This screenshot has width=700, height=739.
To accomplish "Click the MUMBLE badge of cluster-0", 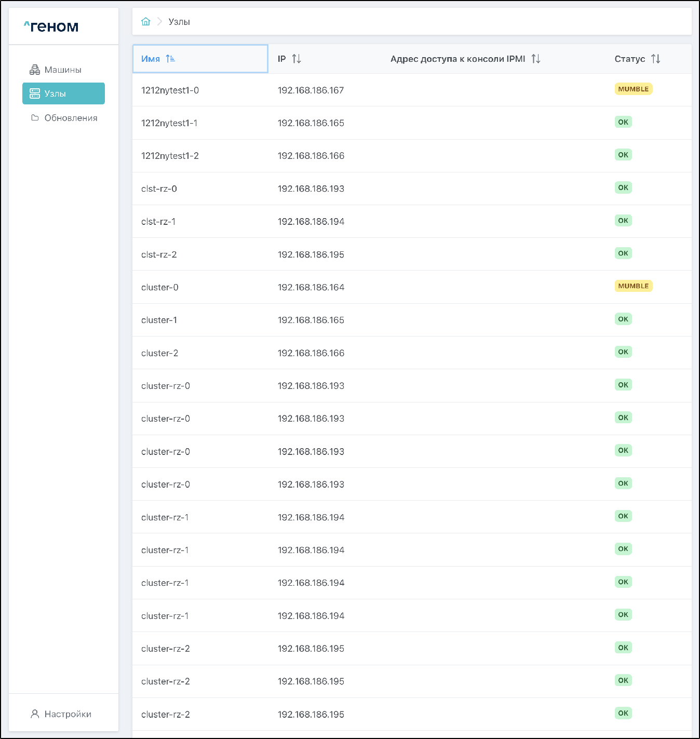I will click(633, 286).
